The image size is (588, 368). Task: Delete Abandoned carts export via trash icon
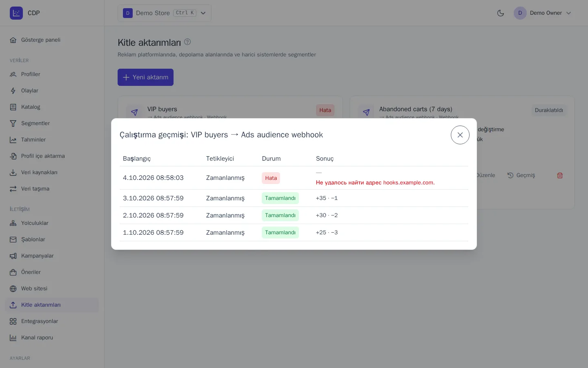click(560, 175)
